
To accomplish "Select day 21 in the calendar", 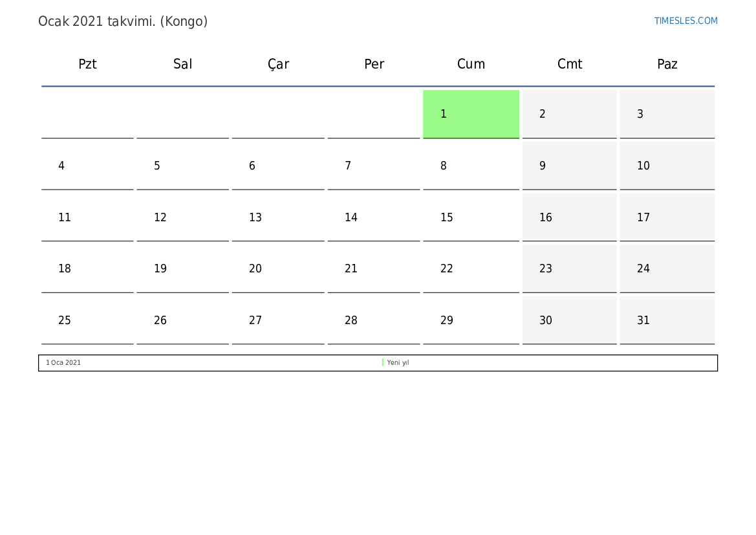I will (x=374, y=268).
